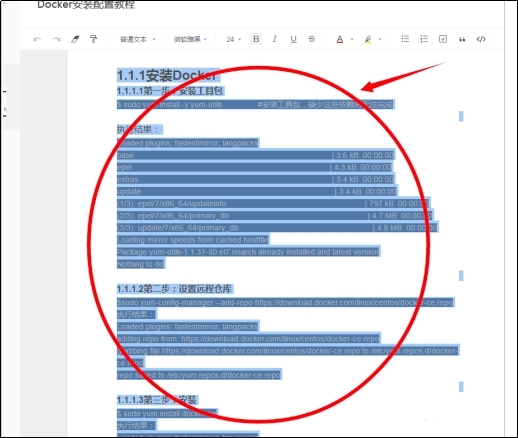Expand the highlight color picker arrow
This screenshot has height=438, width=518.
point(380,39)
